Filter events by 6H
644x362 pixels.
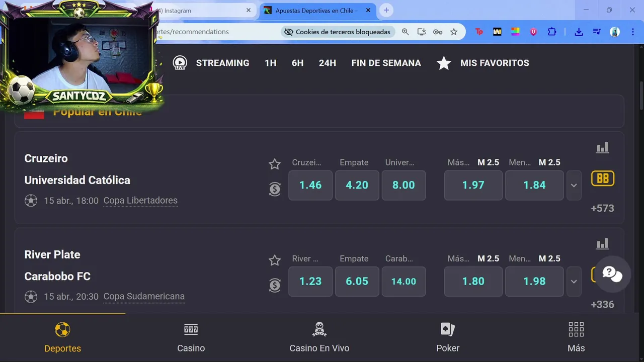pyautogui.click(x=298, y=63)
